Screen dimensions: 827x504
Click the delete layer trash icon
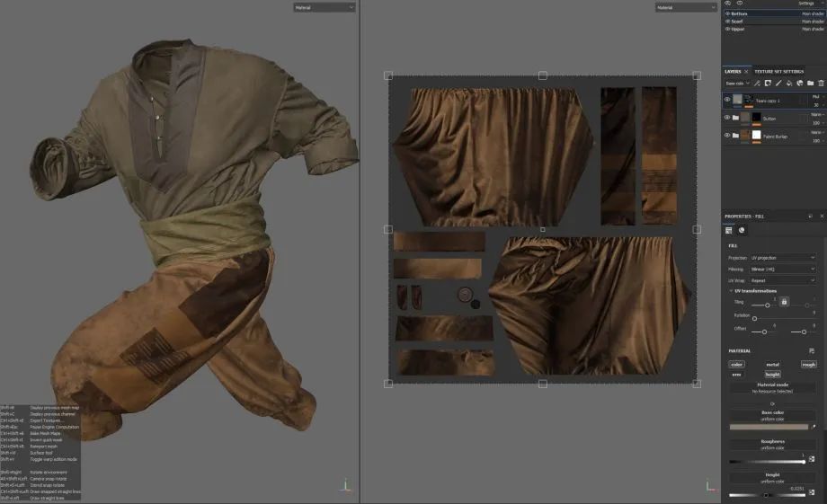(821, 84)
